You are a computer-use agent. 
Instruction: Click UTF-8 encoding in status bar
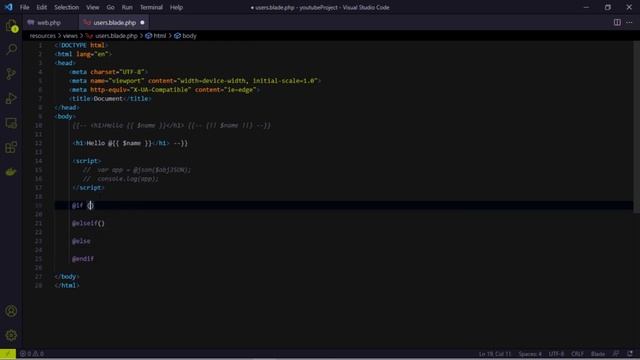556,354
